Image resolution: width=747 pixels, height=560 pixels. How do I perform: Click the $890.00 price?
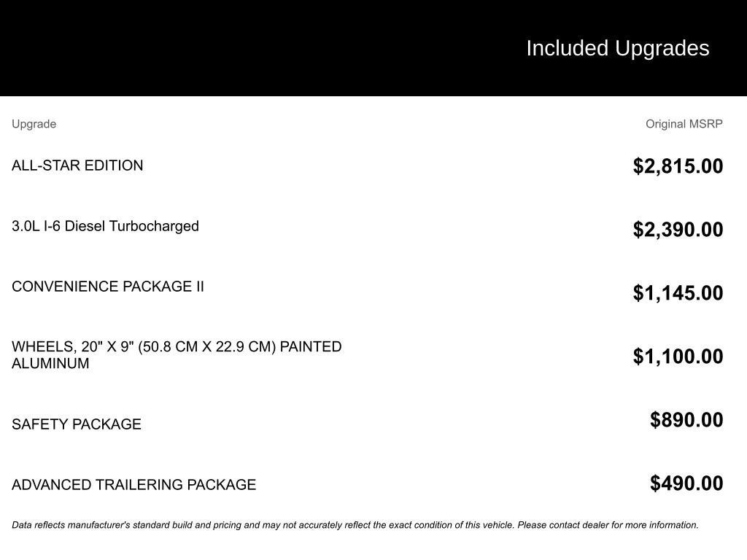(x=686, y=420)
